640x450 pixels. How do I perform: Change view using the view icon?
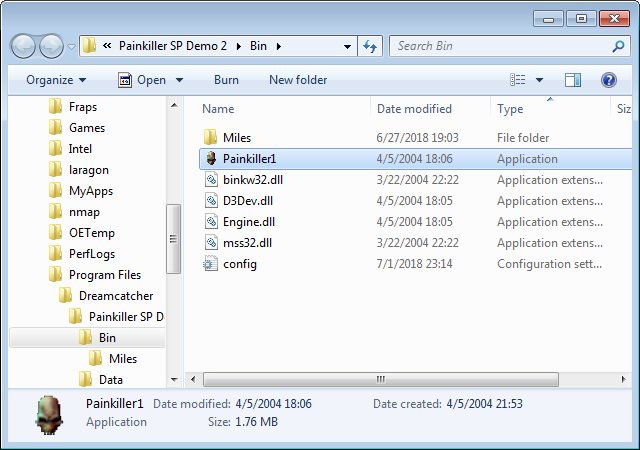(518, 80)
